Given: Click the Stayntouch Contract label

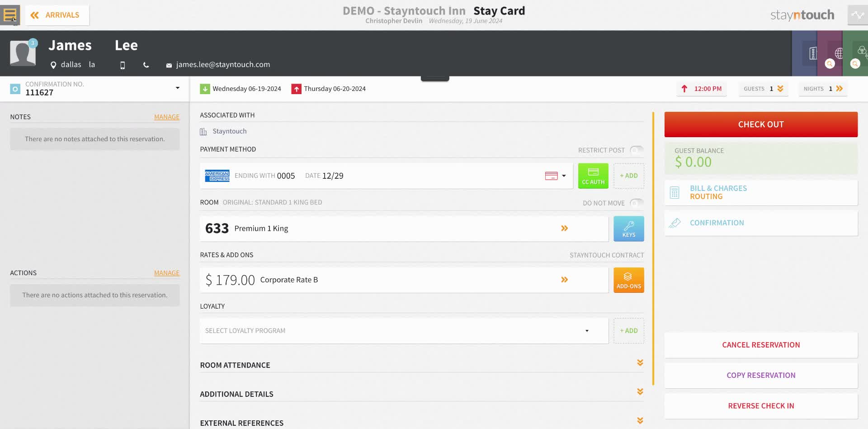Looking at the screenshot, I should pos(607,255).
